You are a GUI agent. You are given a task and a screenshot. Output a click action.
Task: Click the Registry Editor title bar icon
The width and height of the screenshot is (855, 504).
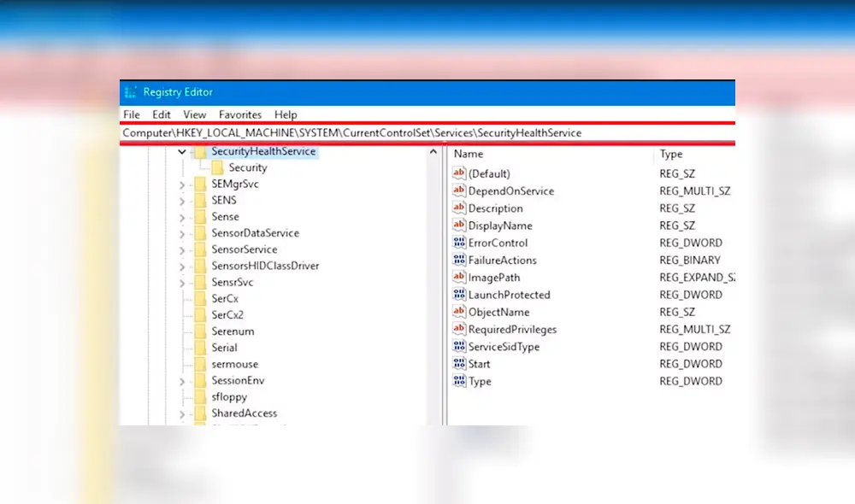pos(131,91)
